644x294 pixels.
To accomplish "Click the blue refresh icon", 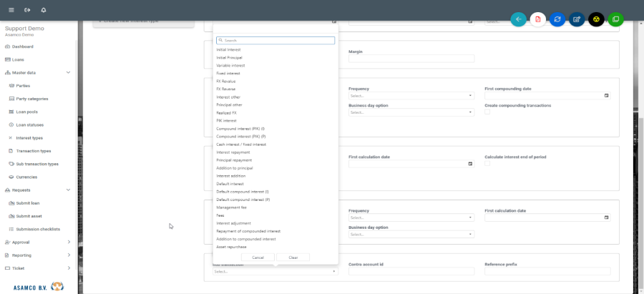I will (557, 19).
